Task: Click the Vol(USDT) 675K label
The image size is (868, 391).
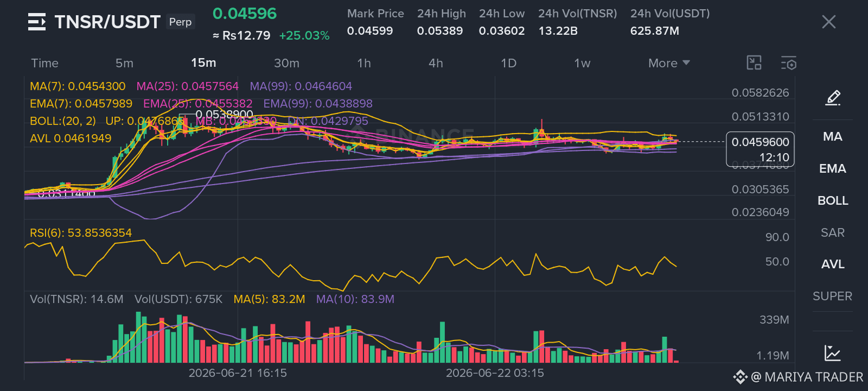Action: (x=178, y=299)
